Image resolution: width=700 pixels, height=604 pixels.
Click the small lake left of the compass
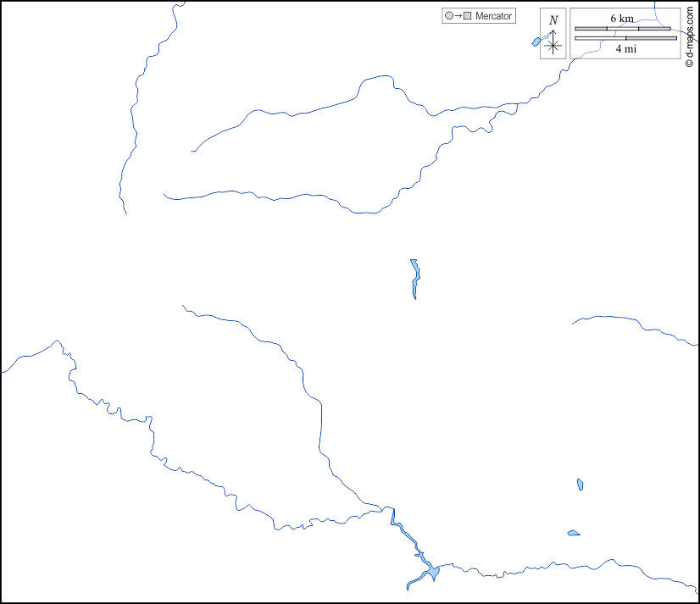coord(536,42)
